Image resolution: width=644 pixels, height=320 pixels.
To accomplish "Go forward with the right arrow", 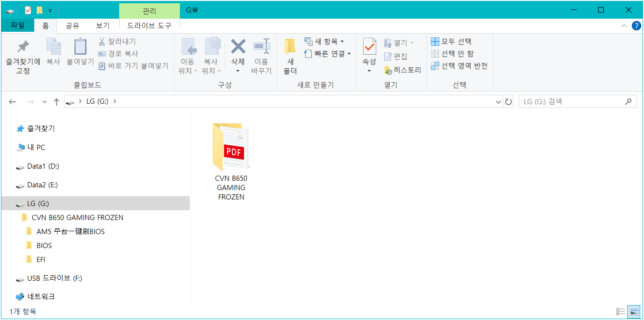I will [x=30, y=101].
